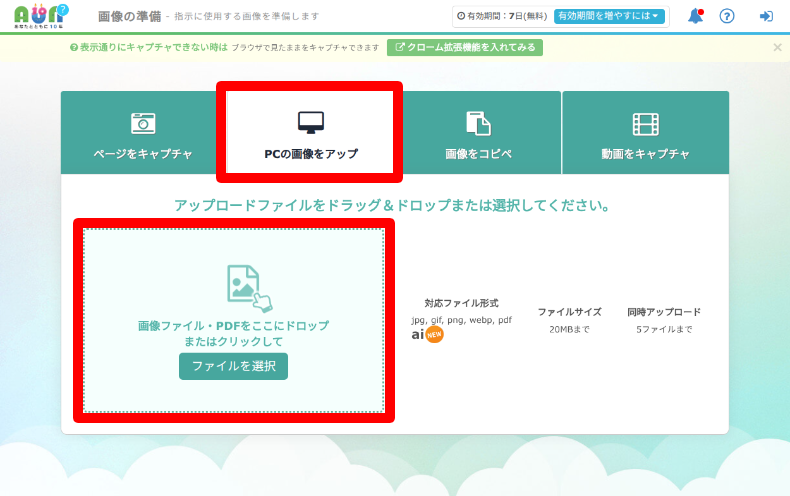The width and height of the screenshot is (790, 496).
Task: Click the ブラウザで見たままをキャプチャできます text
Action: [305, 47]
